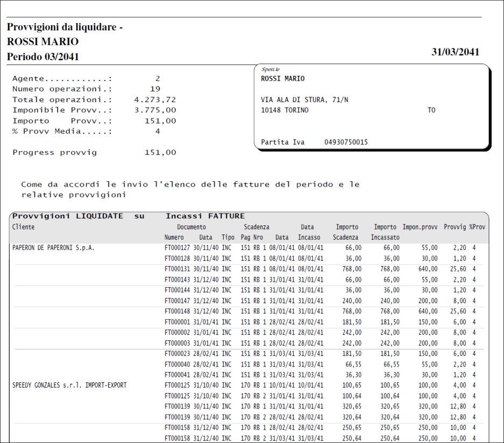Image resolution: width=504 pixels, height=443 pixels.
Task: Click document number FT000147
Action: pos(177,301)
